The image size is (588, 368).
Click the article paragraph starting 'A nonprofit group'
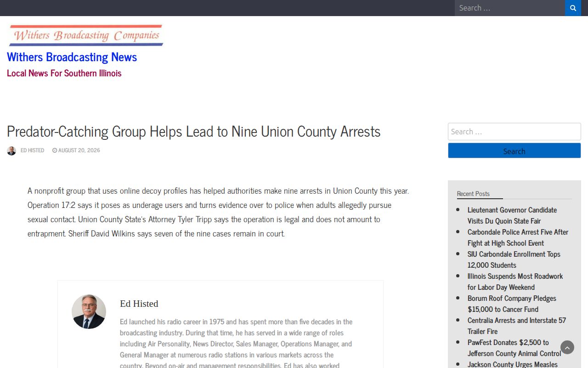218,212
